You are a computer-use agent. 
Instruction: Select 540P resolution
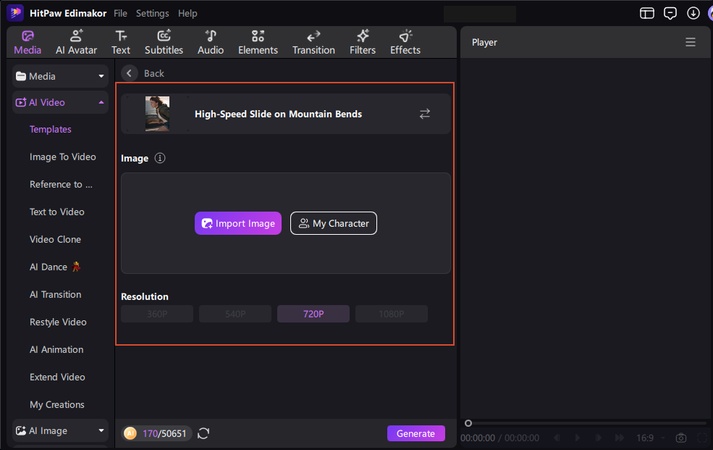235,314
